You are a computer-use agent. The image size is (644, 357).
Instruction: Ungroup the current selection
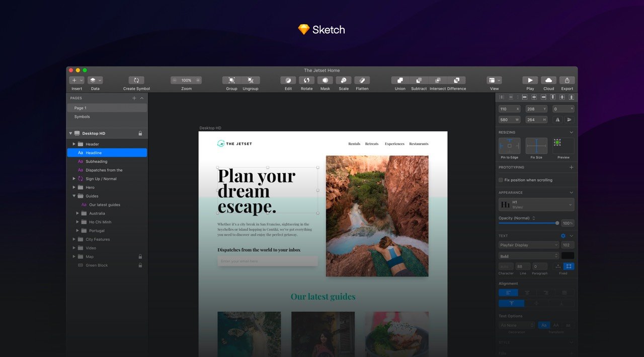pyautogui.click(x=250, y=81)
